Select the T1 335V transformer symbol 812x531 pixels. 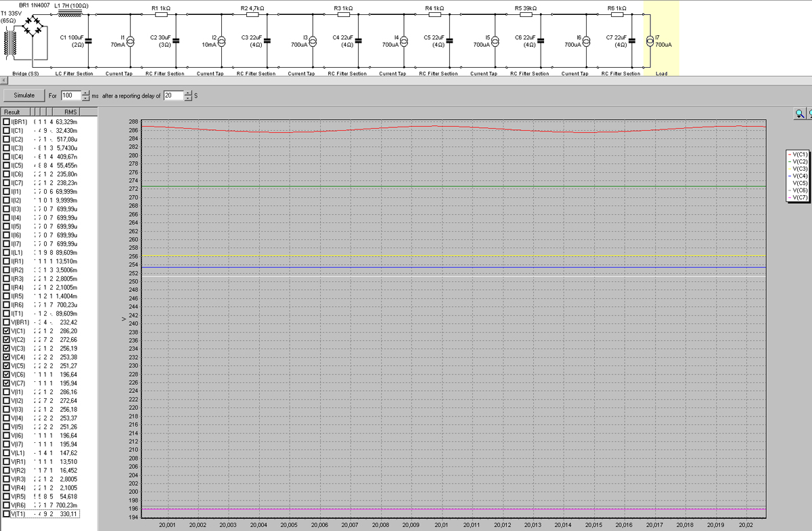[10, 43]
